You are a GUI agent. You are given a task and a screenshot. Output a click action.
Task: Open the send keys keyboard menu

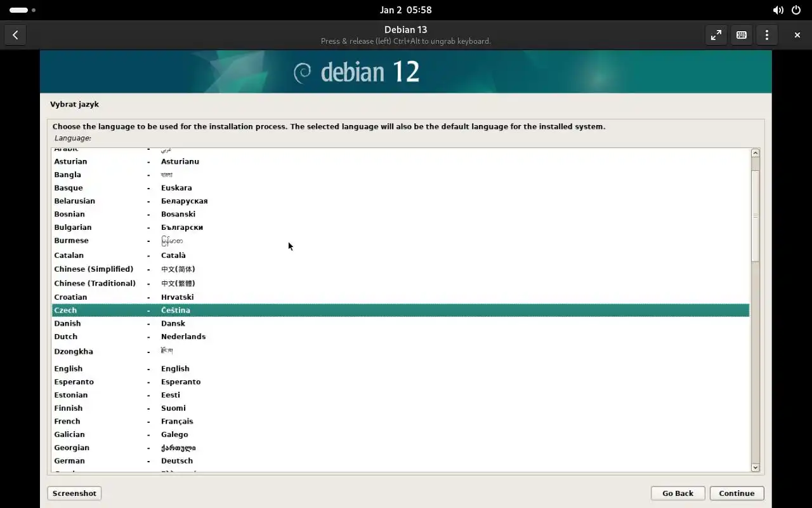[742, 35]
